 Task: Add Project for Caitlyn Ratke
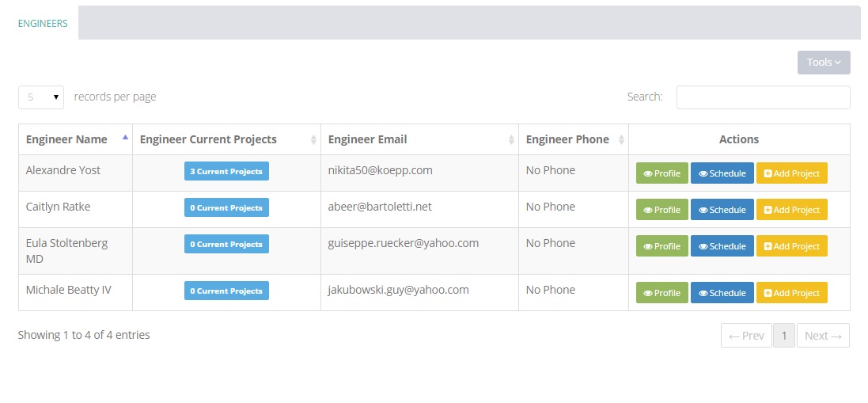pos(791,210)
